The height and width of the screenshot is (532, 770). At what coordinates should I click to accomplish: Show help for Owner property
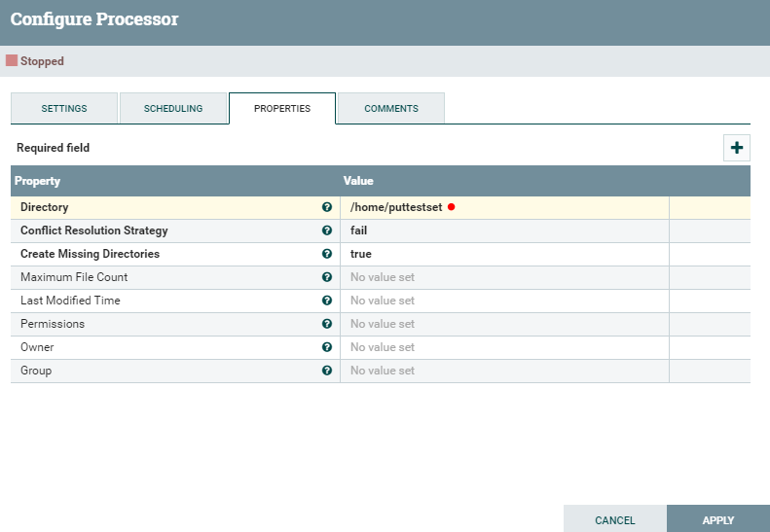pos(326,347)
